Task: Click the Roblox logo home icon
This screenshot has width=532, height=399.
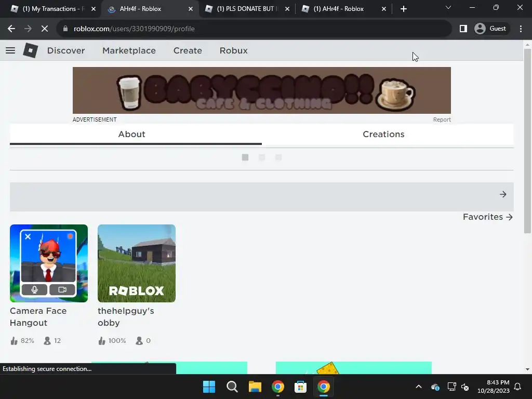Action: click(x=30, y=50)
